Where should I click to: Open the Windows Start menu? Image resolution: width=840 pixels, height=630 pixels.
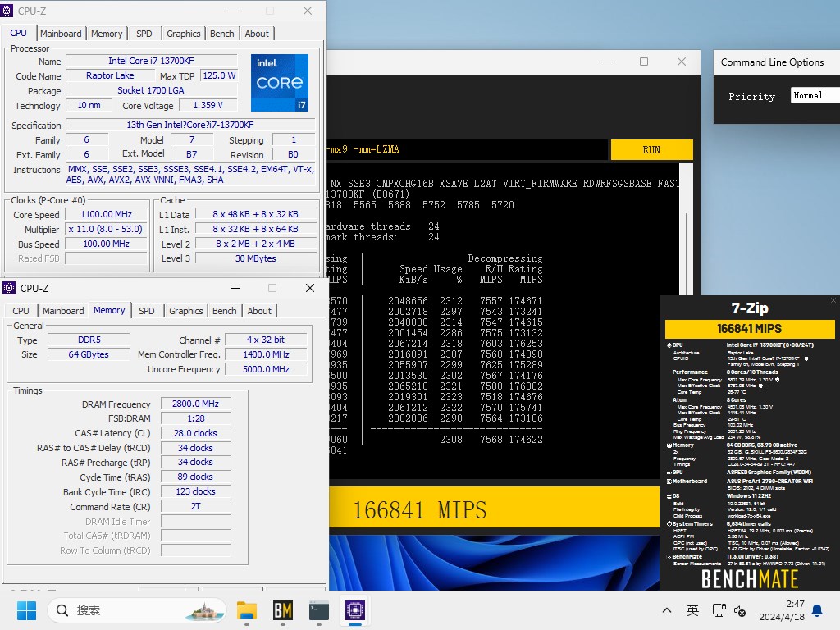tap(26, 610)
